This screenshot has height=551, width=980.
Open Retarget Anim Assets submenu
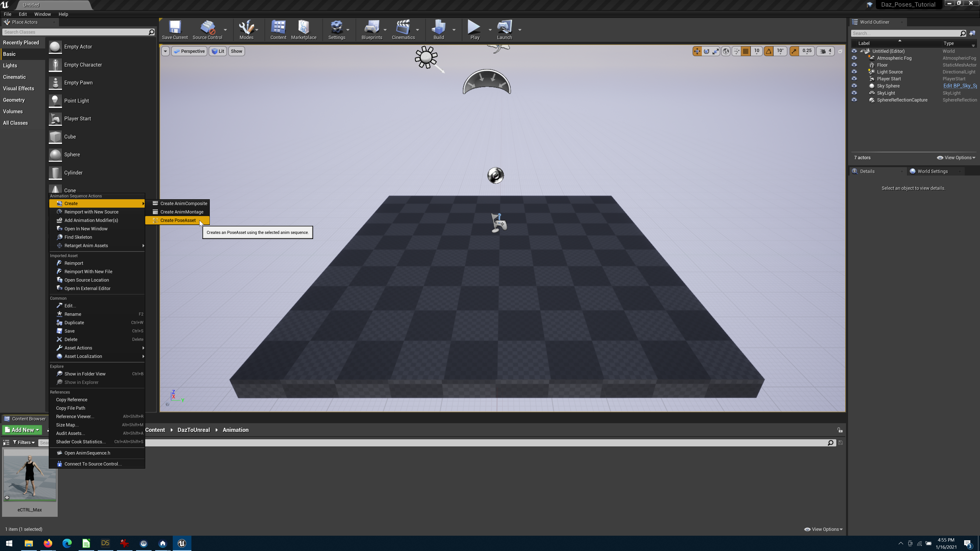tap(97, 246)
